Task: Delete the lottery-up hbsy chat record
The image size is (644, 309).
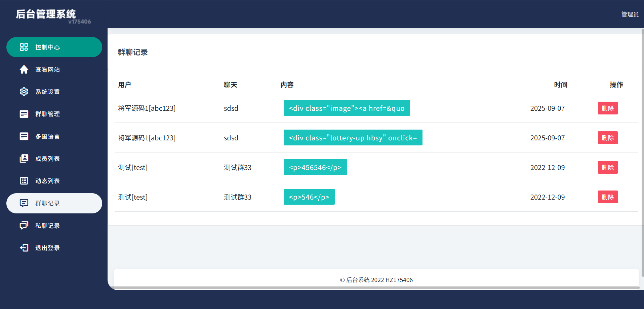Action: point(607,138)
